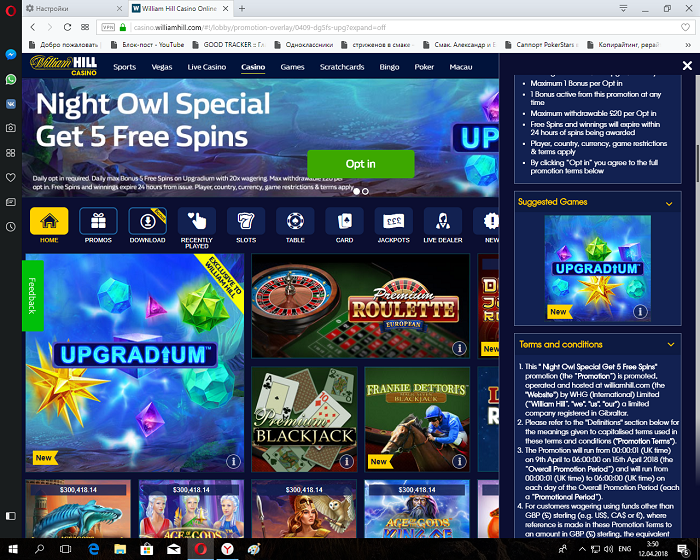Go back to previous page

pyautogui.click(x=33, y=27)
